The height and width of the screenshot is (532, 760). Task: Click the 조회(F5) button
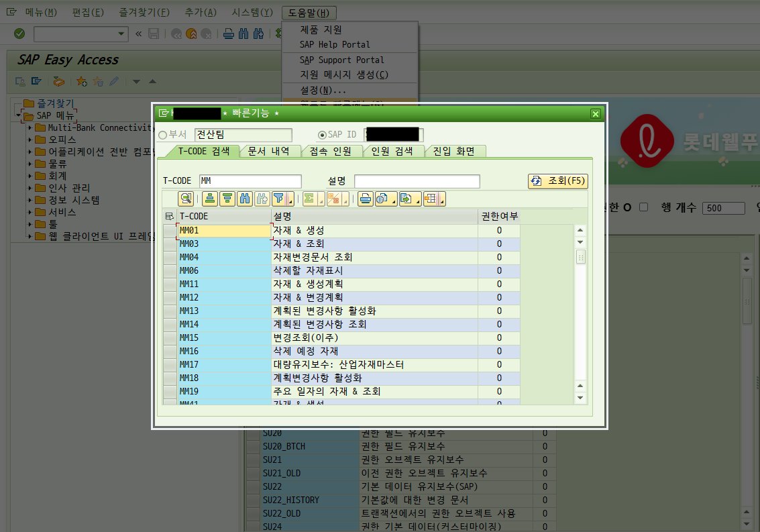(558, 181)
